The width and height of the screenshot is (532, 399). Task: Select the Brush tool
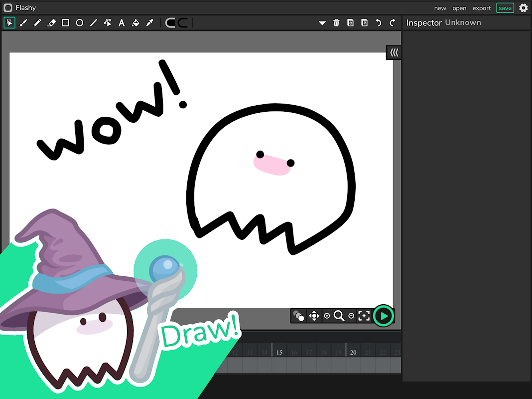(23, 23)
